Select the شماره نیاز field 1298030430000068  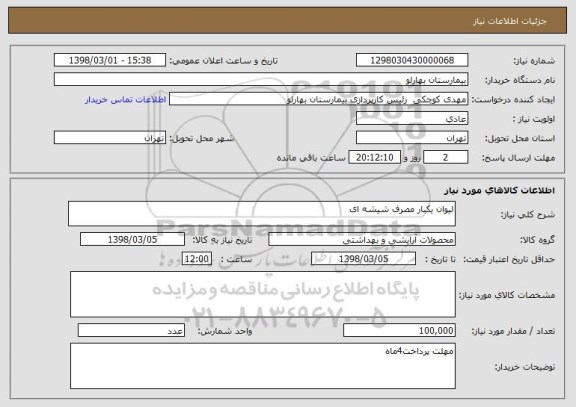coord(412,60)
